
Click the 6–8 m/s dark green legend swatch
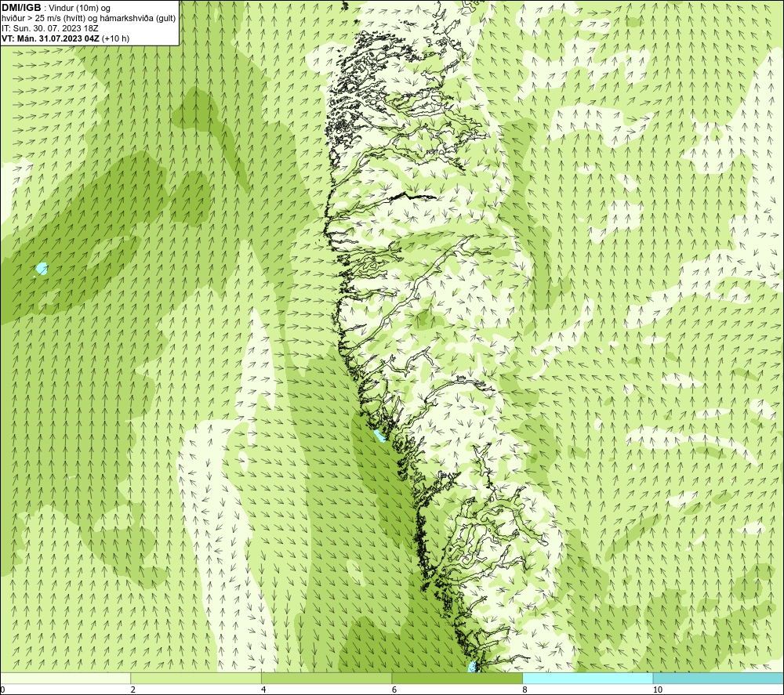(457, 678)
